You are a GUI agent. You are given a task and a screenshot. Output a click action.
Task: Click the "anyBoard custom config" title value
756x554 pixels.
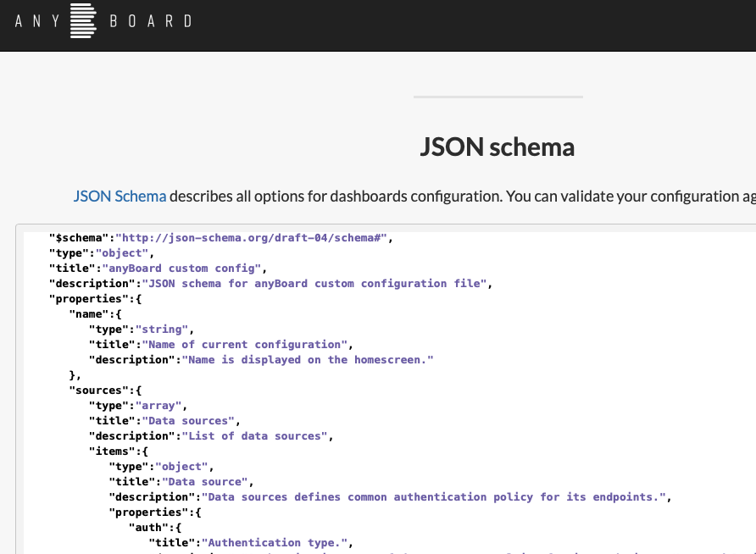pyautogui.click(x=187, y=268)
